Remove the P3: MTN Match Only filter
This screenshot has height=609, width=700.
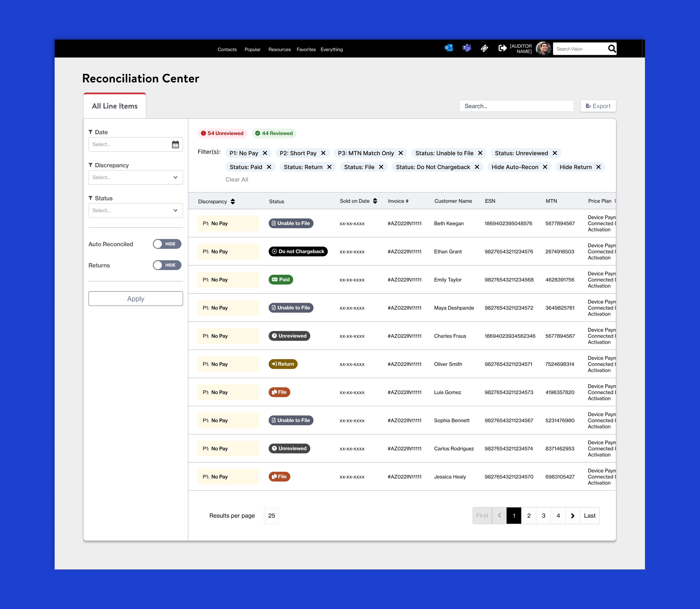click(401, 153)
